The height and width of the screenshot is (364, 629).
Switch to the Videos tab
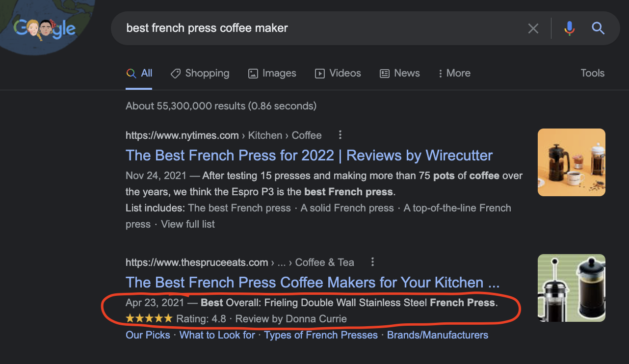338,73
